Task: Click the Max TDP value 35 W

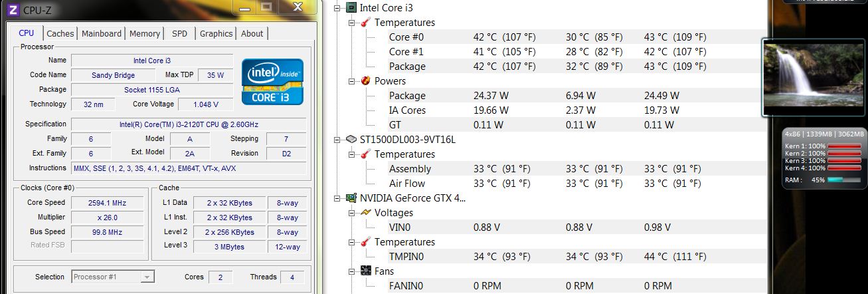Action: (215, 75)
